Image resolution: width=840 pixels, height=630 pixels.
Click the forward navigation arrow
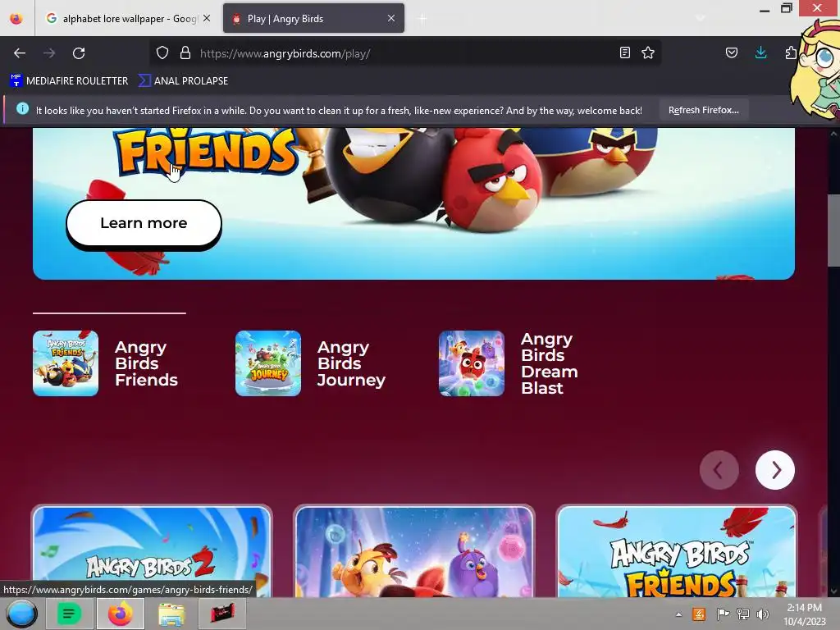pos(49,53)
